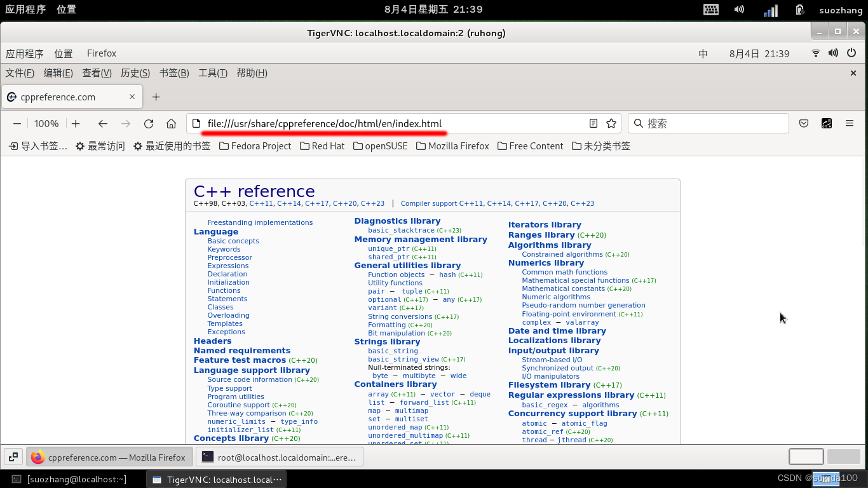Viewport: 868px width, 488px height.
Task: Click the Reader View icon in the address bar
Action: click(593, 123)
